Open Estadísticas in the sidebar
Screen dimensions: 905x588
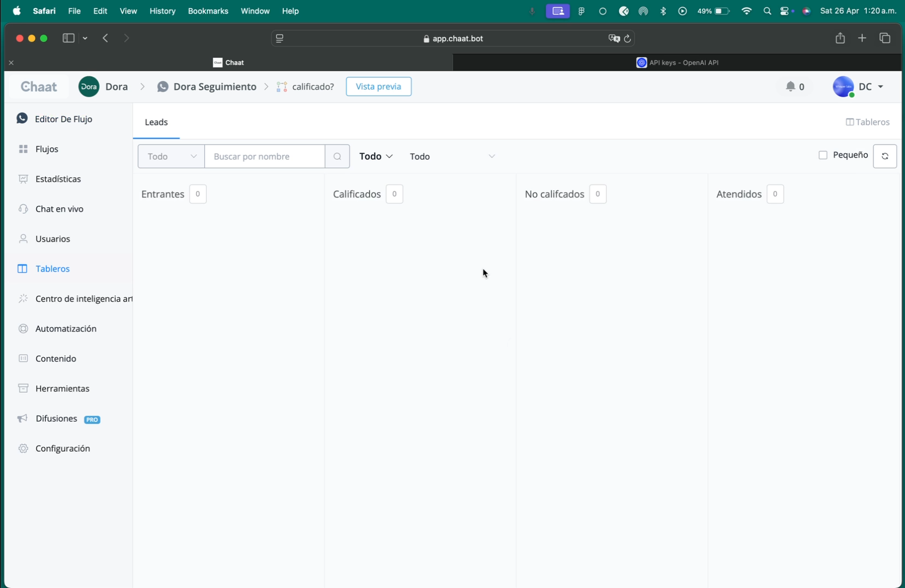pyautogui.click(x=58, y=179)
